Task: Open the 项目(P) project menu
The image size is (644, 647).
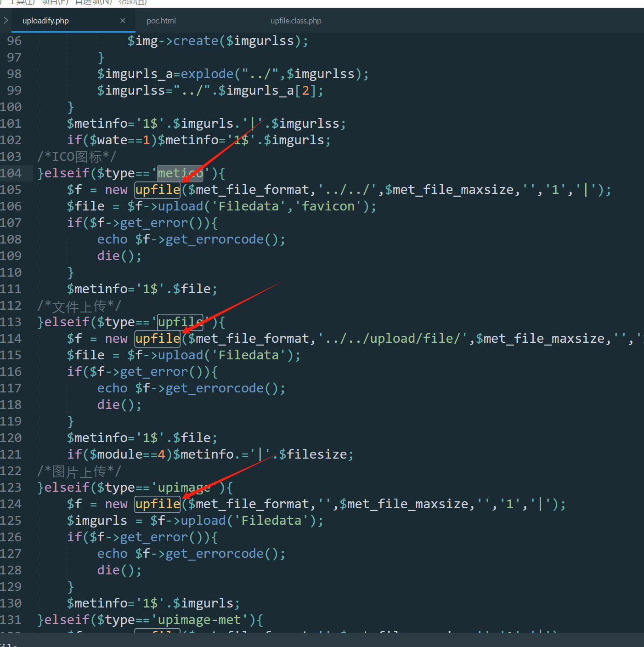Action: (55, 2)
